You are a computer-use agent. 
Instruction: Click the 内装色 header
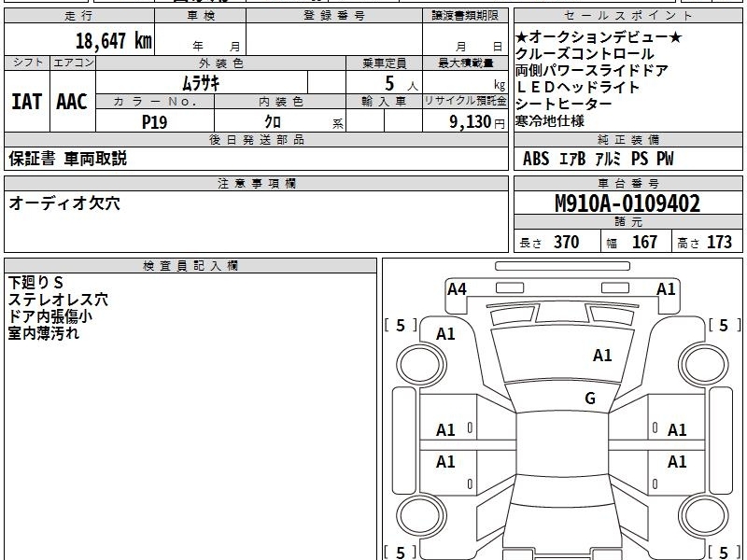(x=280, y=102)
